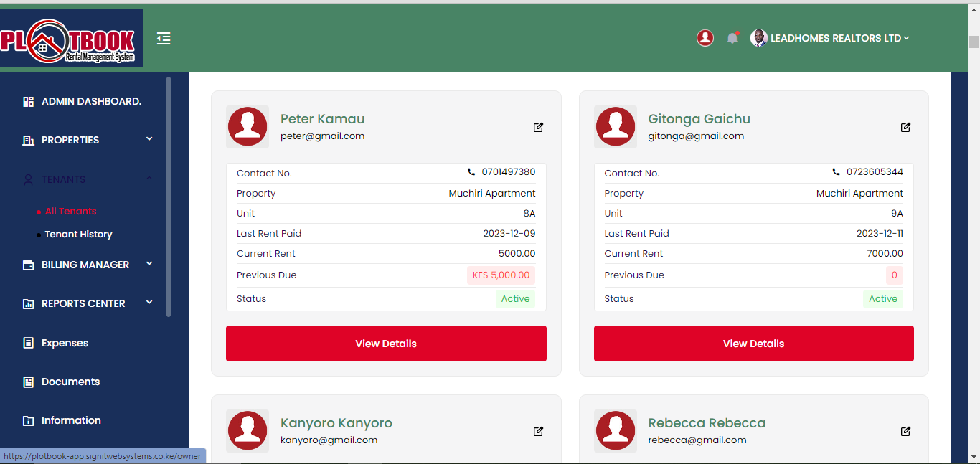Click edit icon for Kanyoro Kanyoro
This screenshot has width=980, height=464.
[x=538, y=431]
